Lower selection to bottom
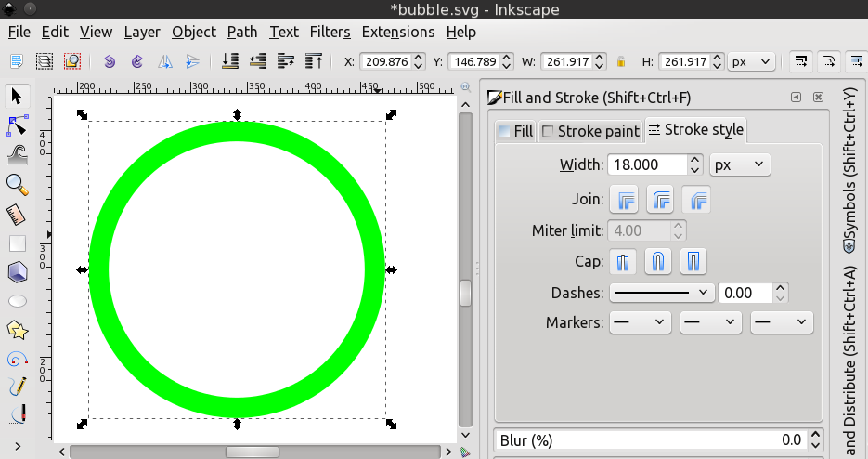 click(x=229, y=61)
